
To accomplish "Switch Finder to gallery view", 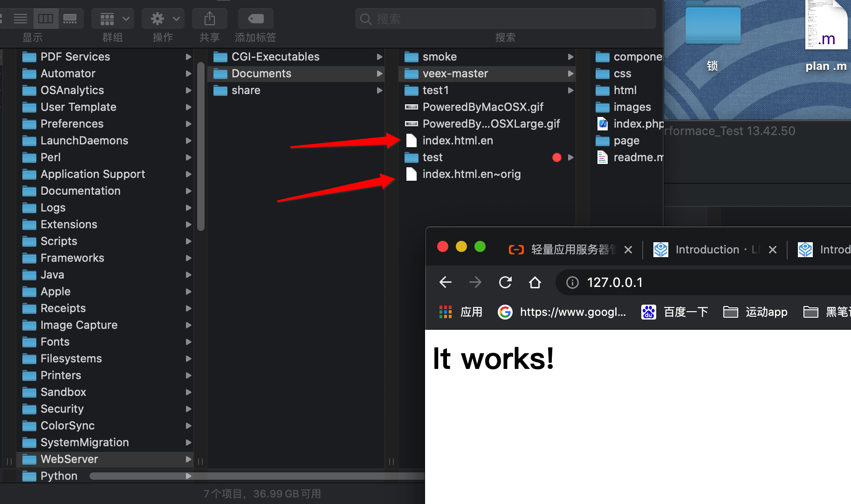I will (70, 19).
